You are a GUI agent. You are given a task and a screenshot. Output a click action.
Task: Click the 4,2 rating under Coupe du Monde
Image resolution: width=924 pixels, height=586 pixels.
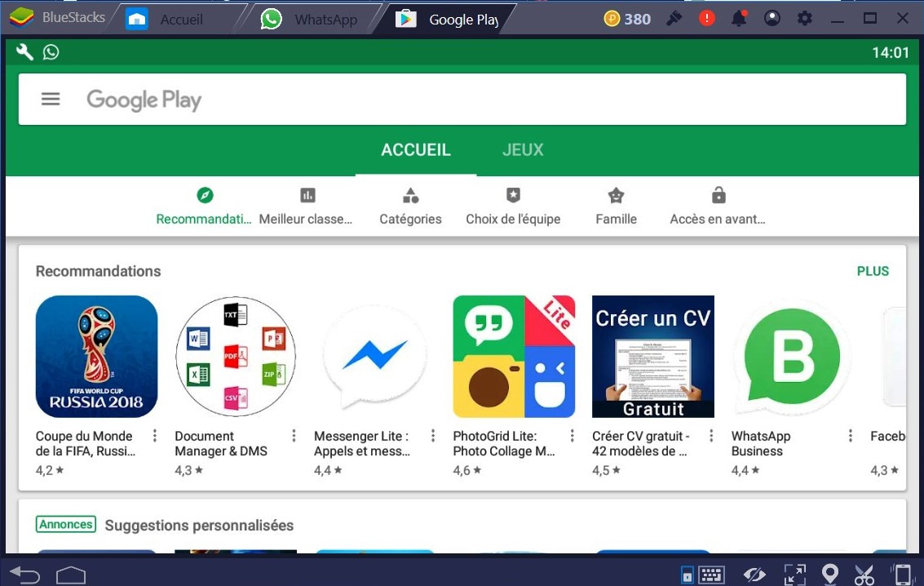tap(50, 470)
